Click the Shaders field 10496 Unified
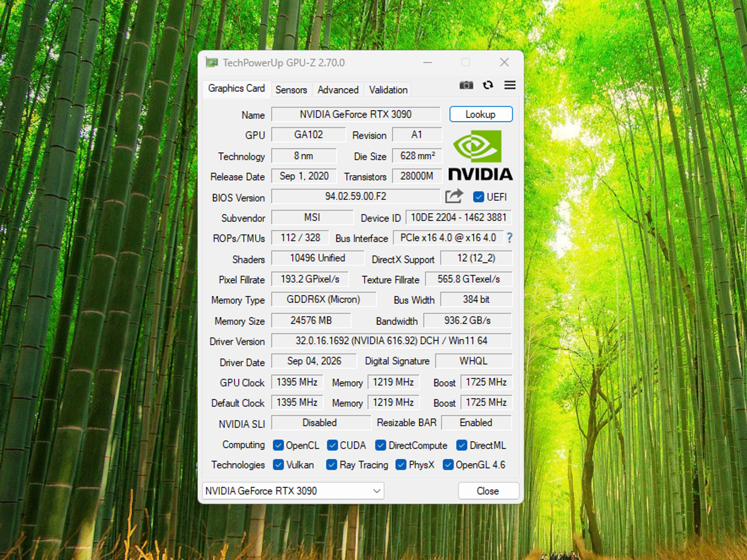 tap(318, 258)
